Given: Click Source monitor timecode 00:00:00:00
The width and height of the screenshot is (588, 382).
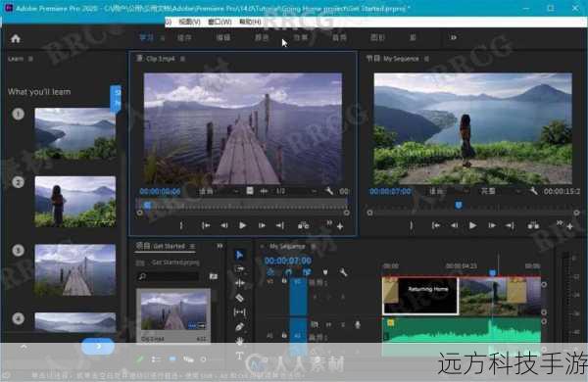Looking at the screenshot, I should coord(160,192).
